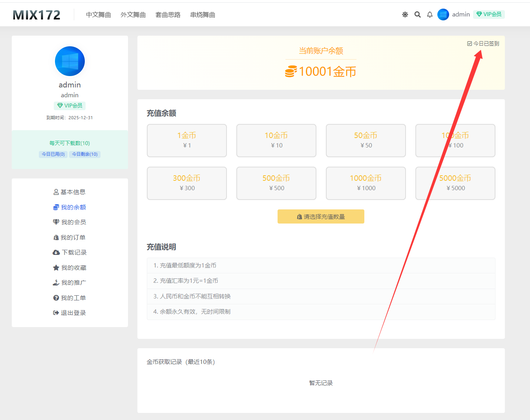
Task: Go to 我的收藏 in the sidebar
Action: point(70,268)
